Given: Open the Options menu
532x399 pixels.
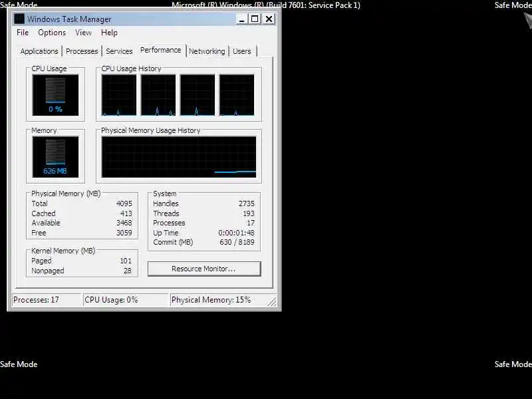Looking at the screenshot, I should tap(52, 33).
